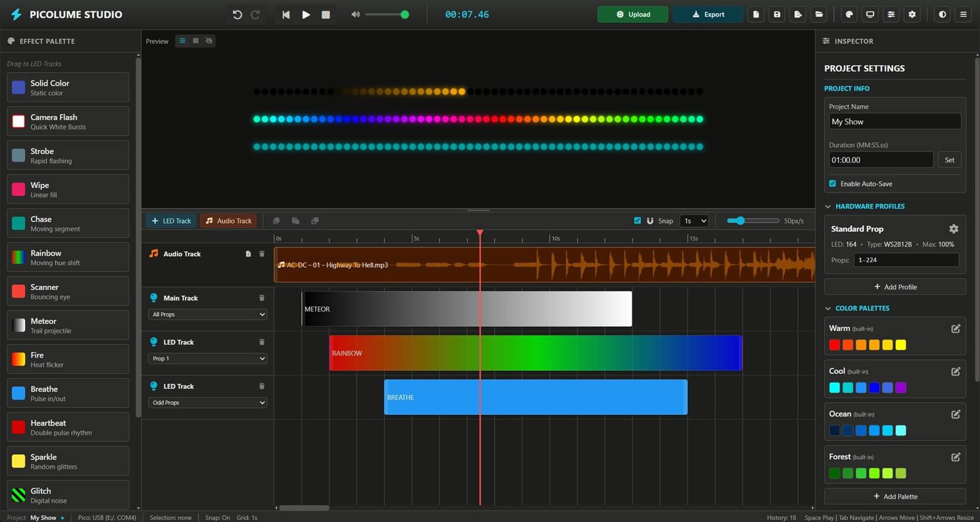The width and height of the screenshot is (980, 522).
Task: Open the sliders adjustment icon
Action: [891, 14]
